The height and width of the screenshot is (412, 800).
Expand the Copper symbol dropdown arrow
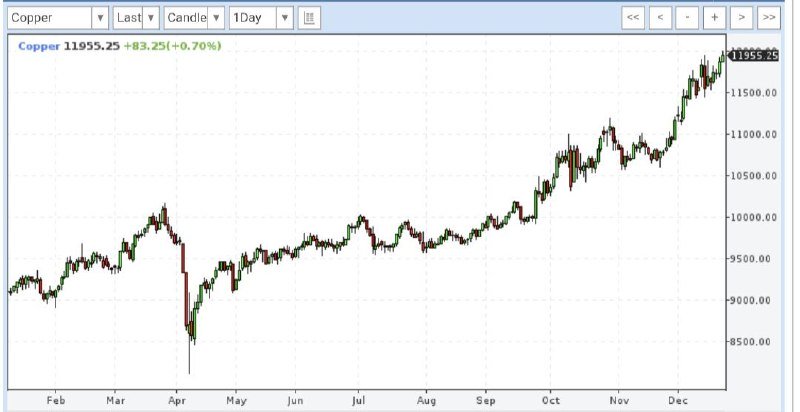[x=99, y=18]
